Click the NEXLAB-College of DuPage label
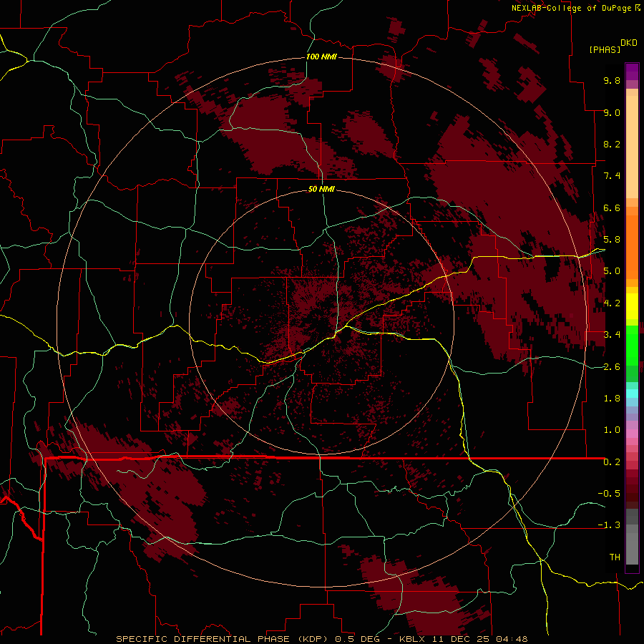The image size is (644, 644). tap(571, 8)
